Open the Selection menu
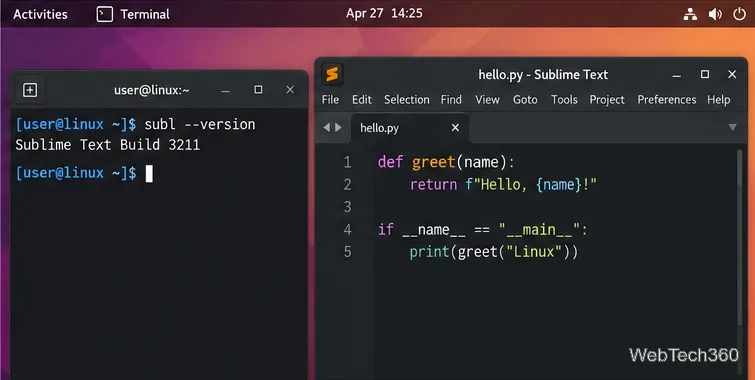Image resolution: width=755 pixels, height=380 pixels. coord(406,100)
